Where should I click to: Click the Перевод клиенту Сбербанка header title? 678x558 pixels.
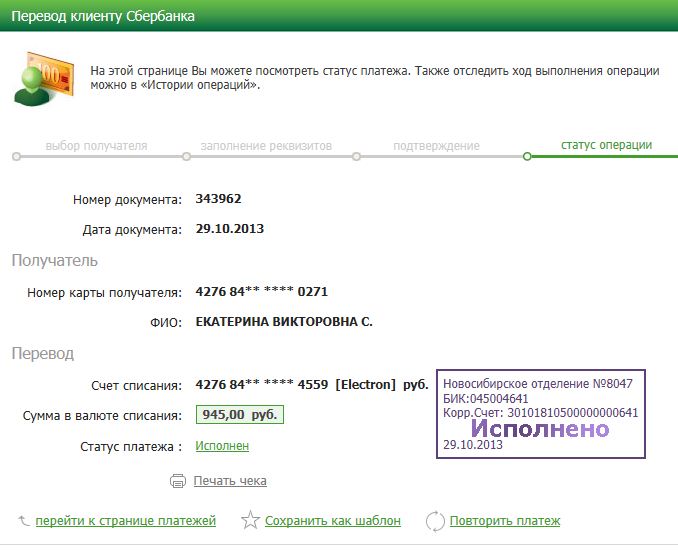[x=103, y=16]
